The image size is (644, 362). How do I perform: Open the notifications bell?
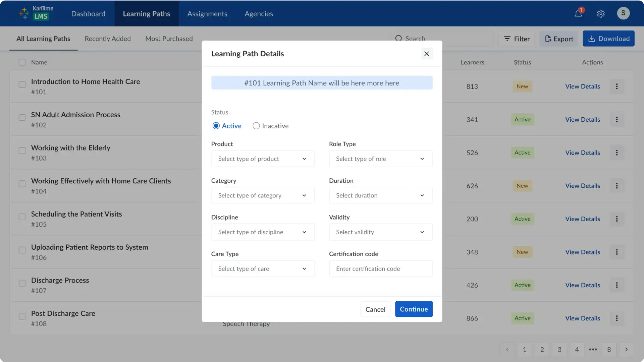[x=578, y=13]
